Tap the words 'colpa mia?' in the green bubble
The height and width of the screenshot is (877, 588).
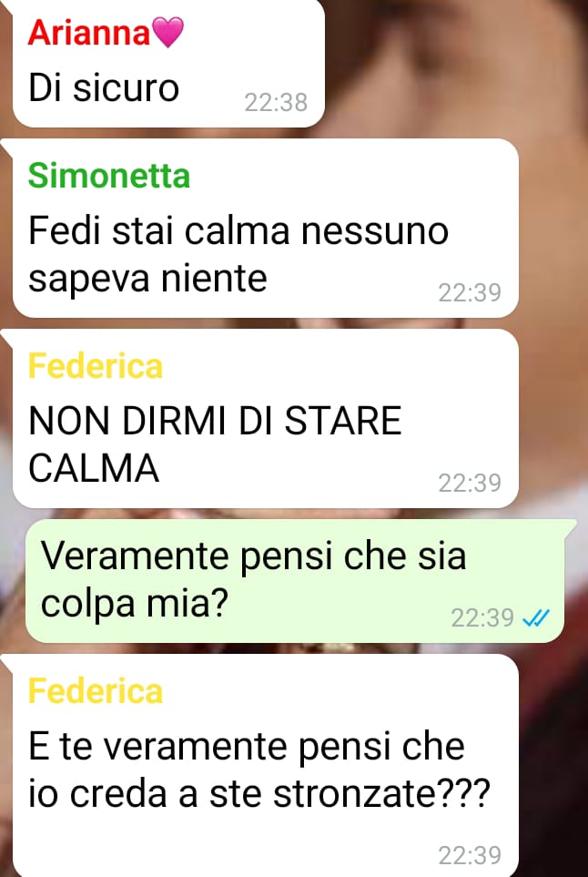[x=135, y=606]
